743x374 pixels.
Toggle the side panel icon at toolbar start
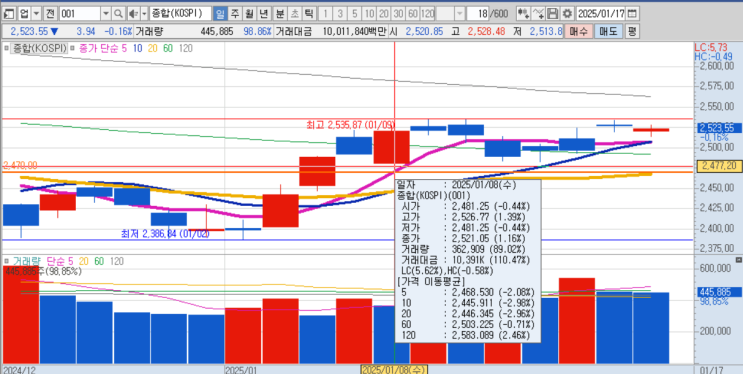[9, 13]
